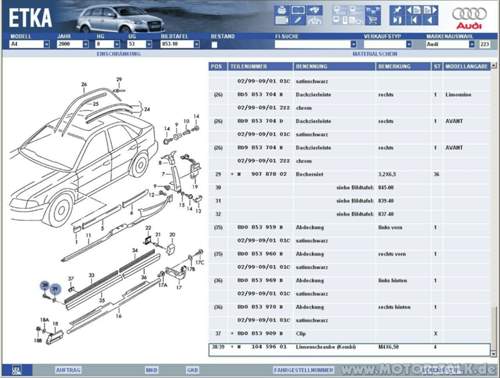Open the Bildtafel dropdown
Screen dimensions: 500x378
(x=180, y=44)
